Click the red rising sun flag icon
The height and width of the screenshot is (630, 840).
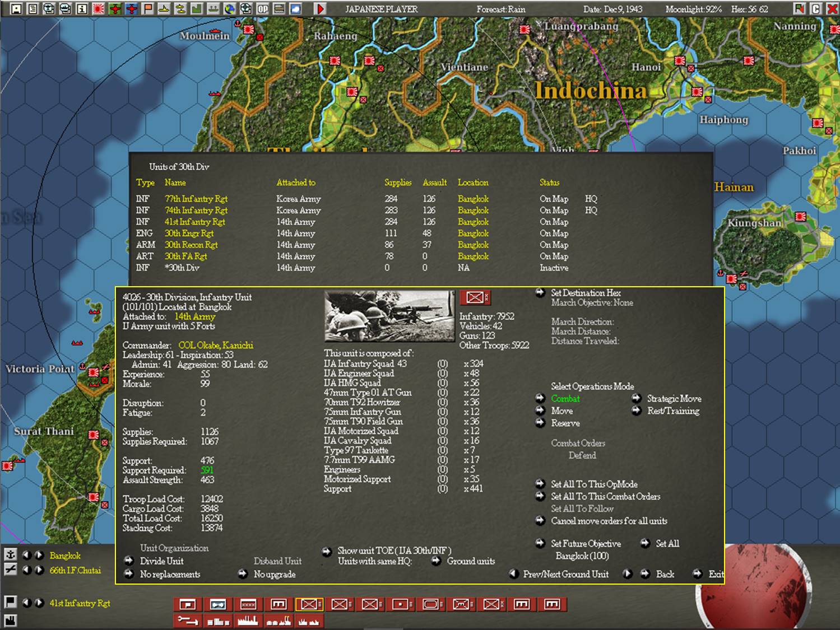tap(98, 9)
